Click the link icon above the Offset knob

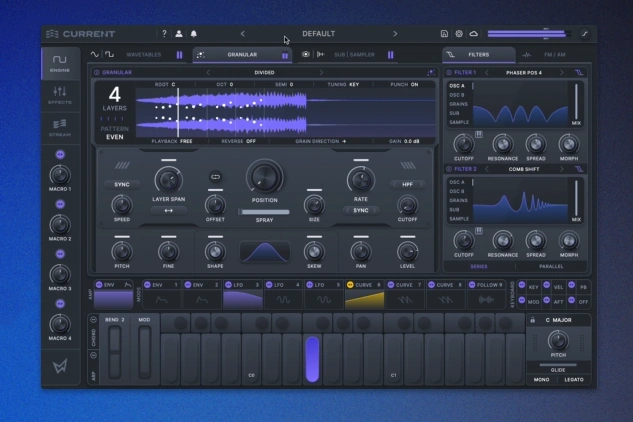coord(214,176)
